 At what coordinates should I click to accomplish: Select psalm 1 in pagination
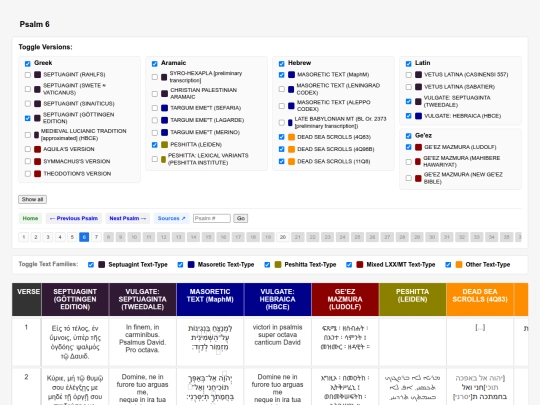tap(23, 237)
